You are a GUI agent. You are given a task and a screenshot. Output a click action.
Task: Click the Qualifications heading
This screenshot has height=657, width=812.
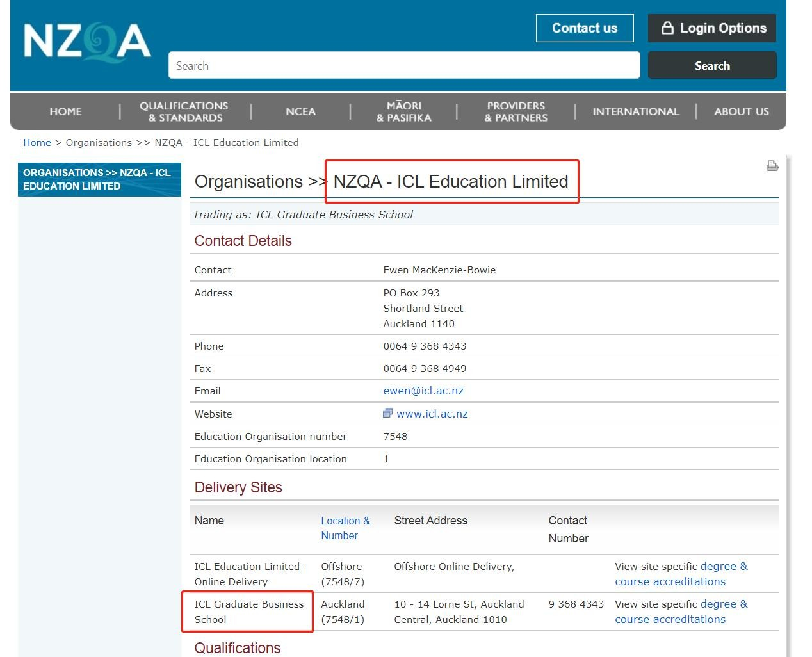pyautogui.click(x=238, y=648)
